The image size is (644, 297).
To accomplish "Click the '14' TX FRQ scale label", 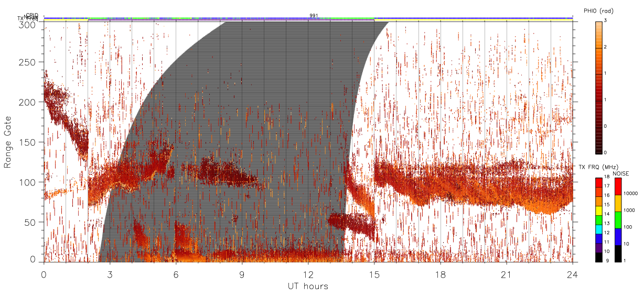I will click(x=607, y=214).
